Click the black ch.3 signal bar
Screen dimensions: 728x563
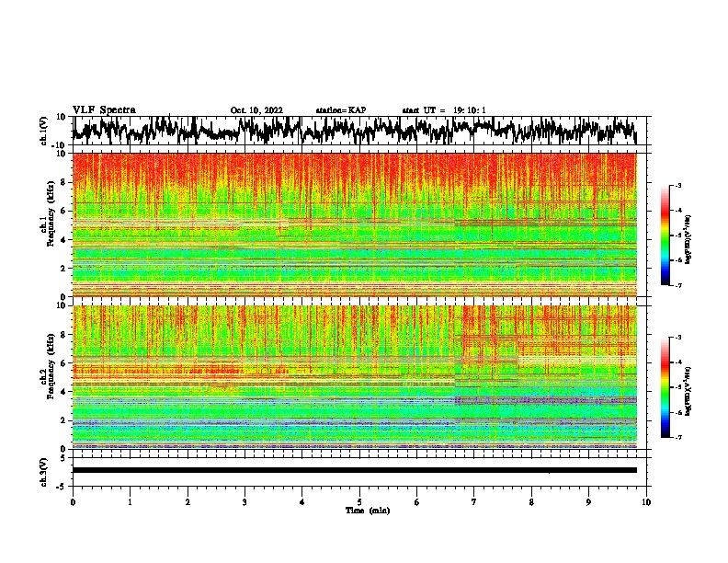click(x=355, y=470)
